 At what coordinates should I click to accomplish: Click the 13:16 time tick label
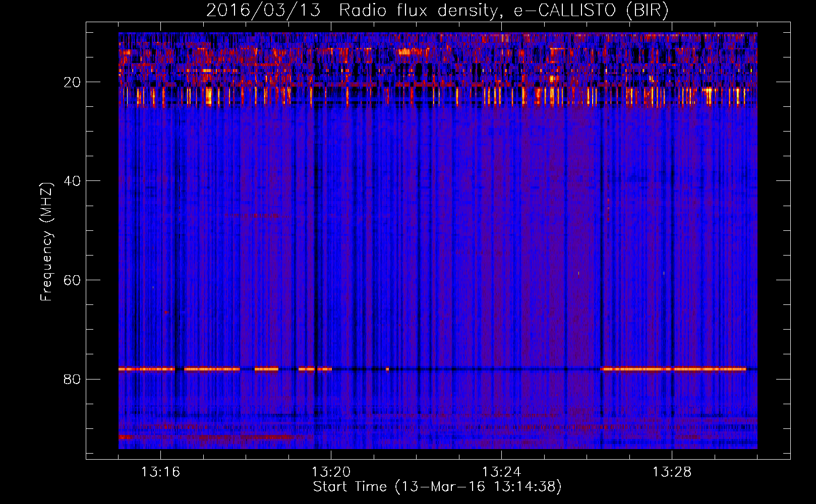click(x=160, y=472)
